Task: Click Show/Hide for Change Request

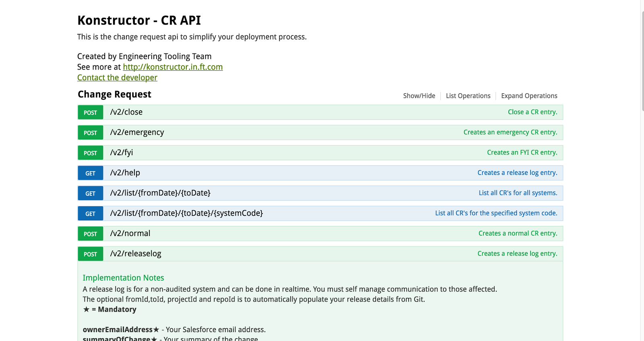Action: pos(419,96)
